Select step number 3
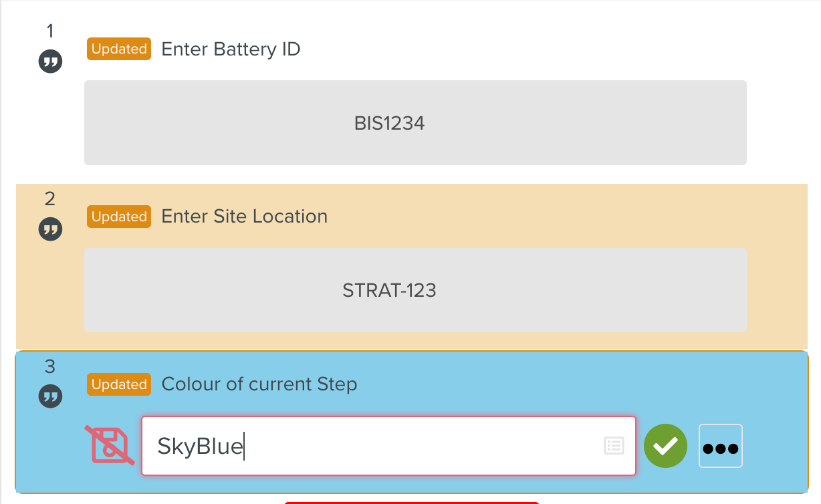Screen dimensions: 821x504 50,366
